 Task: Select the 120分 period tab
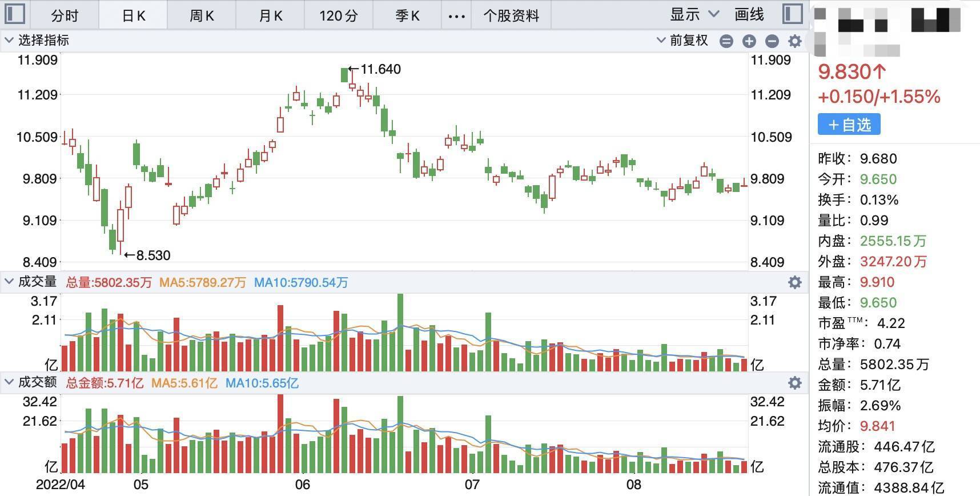point(338,15)
